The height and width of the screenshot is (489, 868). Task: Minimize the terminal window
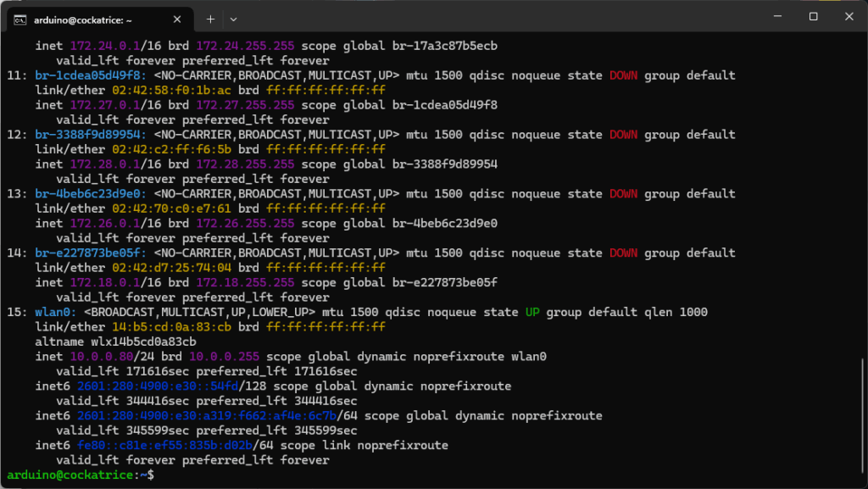click(774, 17)
